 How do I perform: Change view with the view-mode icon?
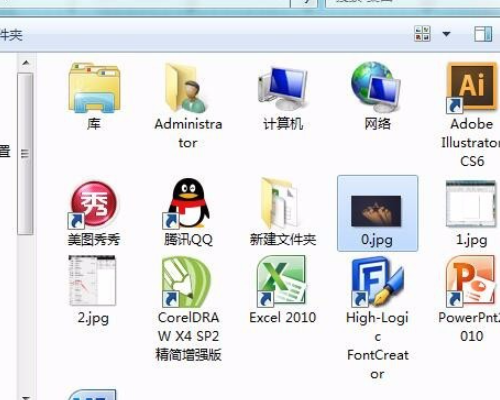coord(422,34)
